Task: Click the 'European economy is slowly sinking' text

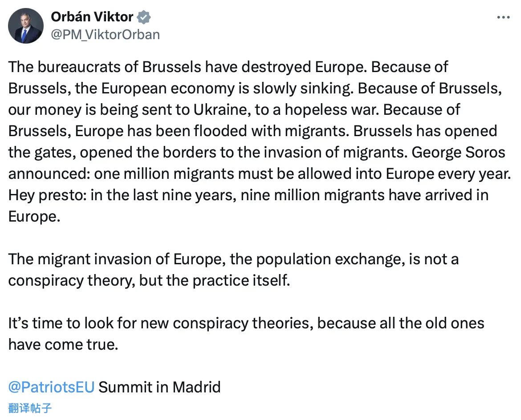Action: pos(223,89)
